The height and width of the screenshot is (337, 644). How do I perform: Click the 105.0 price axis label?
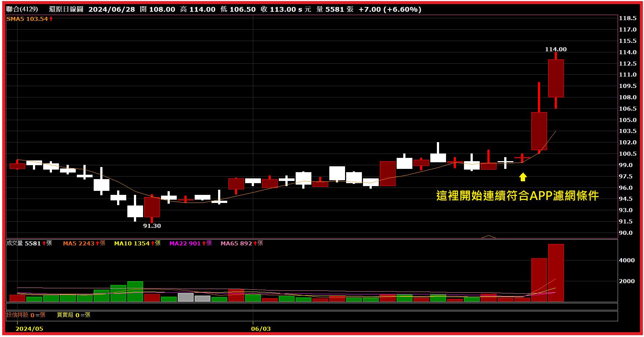[x=628, y=120]
